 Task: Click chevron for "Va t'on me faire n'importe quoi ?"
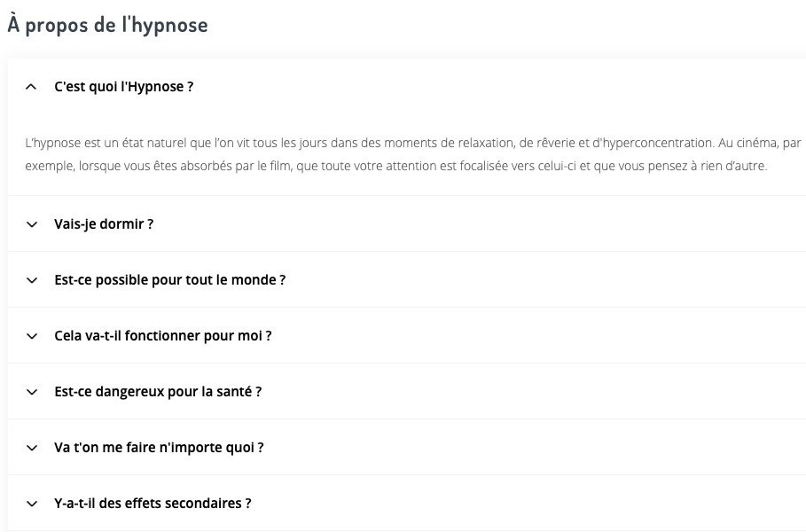pyautogui.click(x=32, y=448)
